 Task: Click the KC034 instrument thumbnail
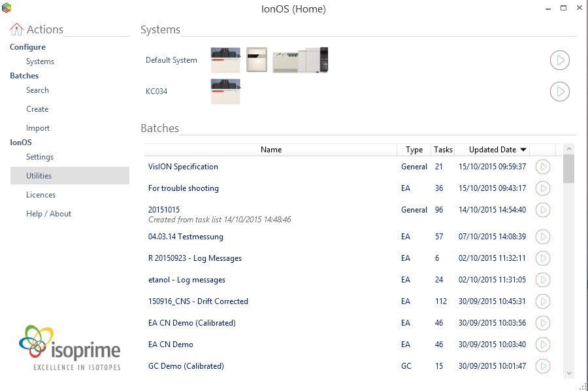[225, 92]
